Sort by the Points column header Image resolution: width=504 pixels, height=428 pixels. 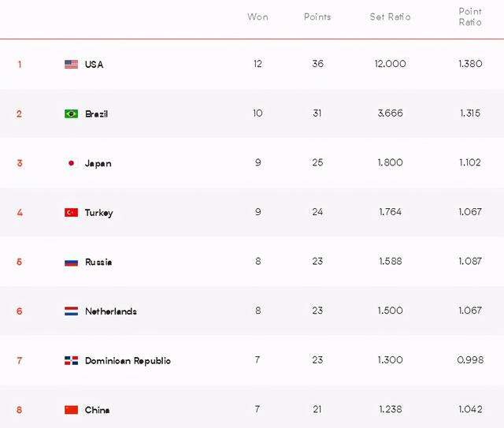317,17
